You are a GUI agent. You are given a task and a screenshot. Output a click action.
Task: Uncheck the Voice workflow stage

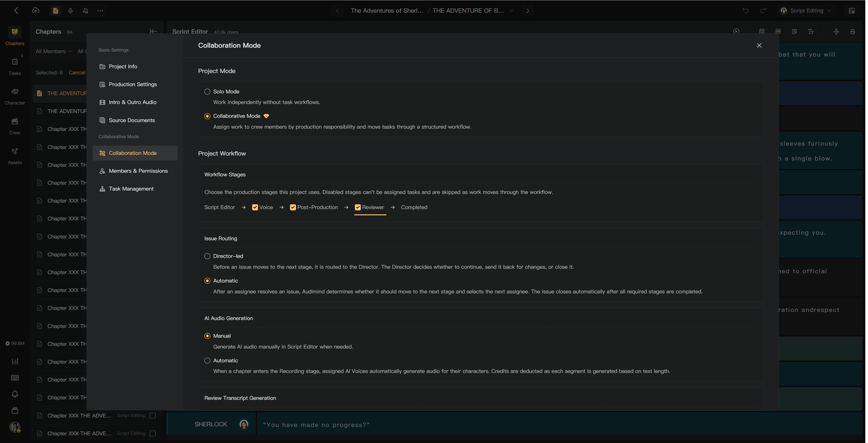pos(255,207)
